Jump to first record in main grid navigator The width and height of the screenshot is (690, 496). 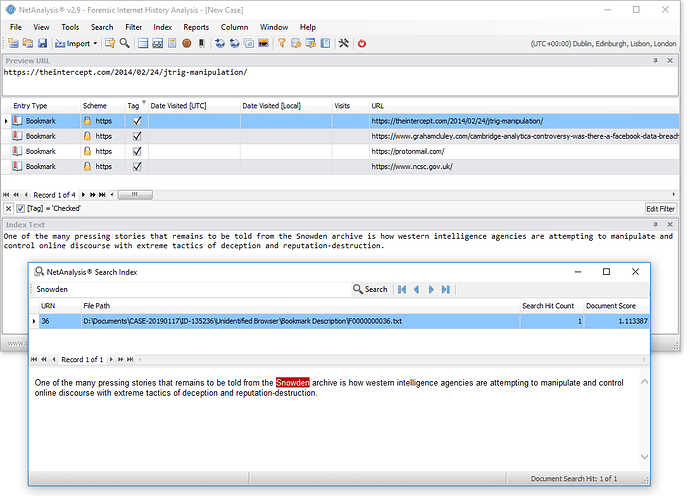click(6, 195)
